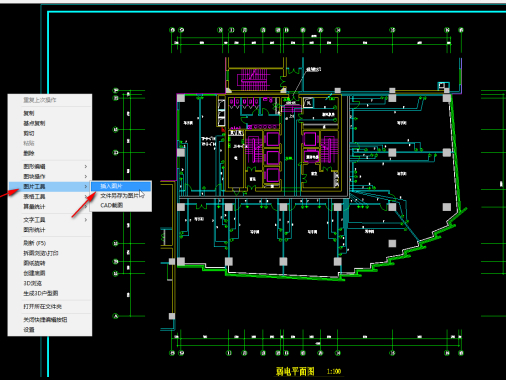Click 插入图片 in the submenu
Screen dimensions: 506x380
121,186
